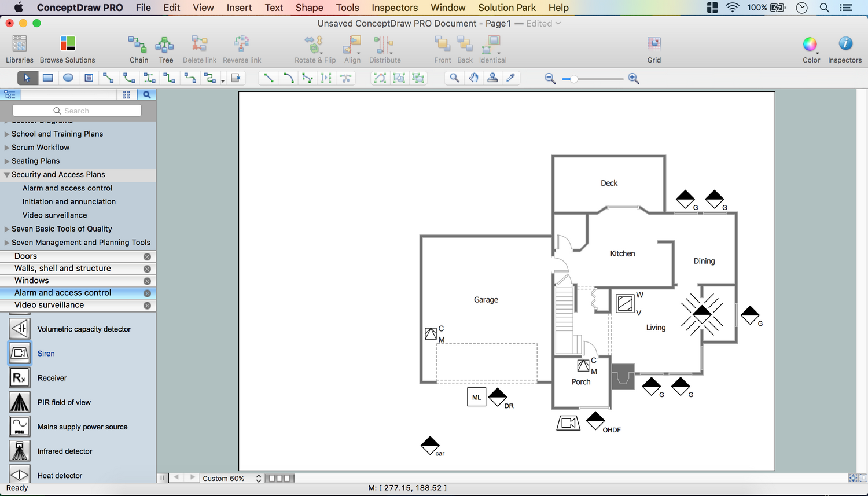Open the Distribute options
The width and height of the screenshot is (868, 496).
click(x=384, y=44)
